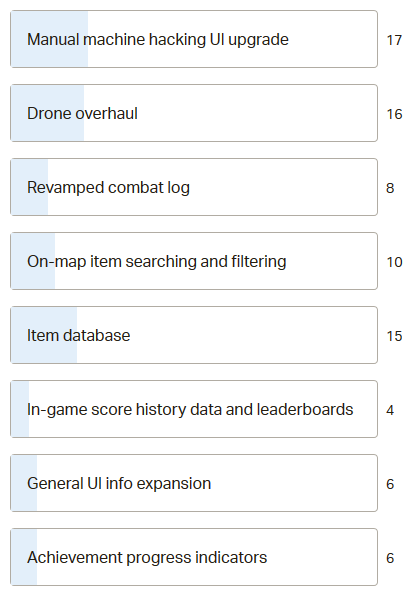Screen dimensions: 412x599
Task: Click the blue progress fill in Item database bar
Action: coord(44,335)
